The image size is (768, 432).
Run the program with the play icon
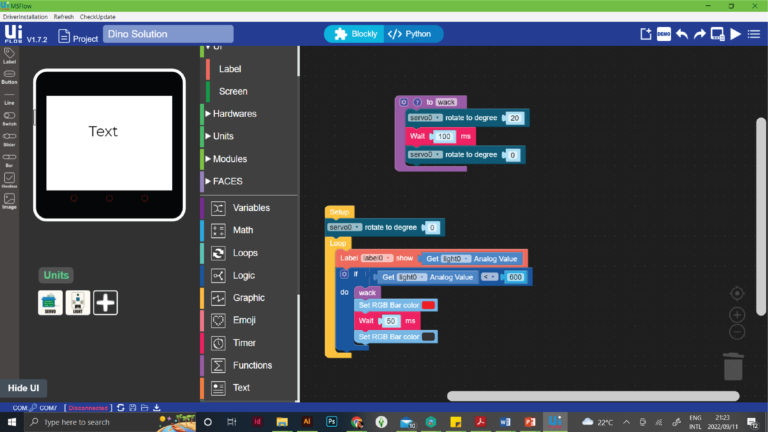click(x=735, y=34)
